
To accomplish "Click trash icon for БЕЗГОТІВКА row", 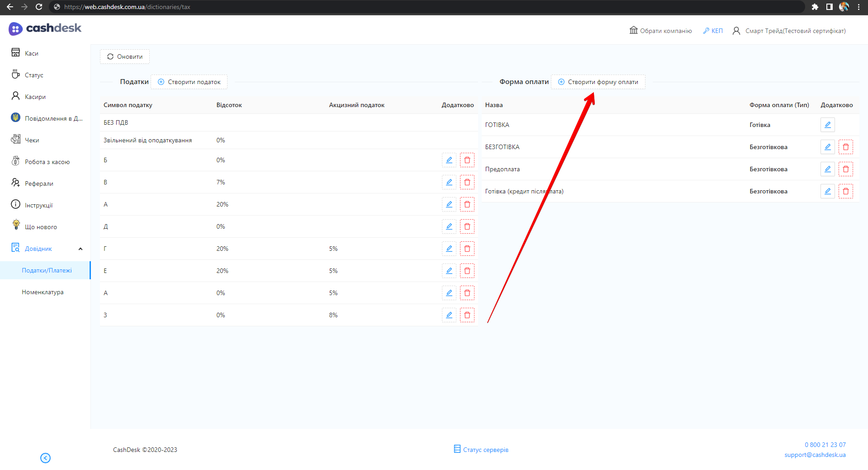I will pos(845,147).
